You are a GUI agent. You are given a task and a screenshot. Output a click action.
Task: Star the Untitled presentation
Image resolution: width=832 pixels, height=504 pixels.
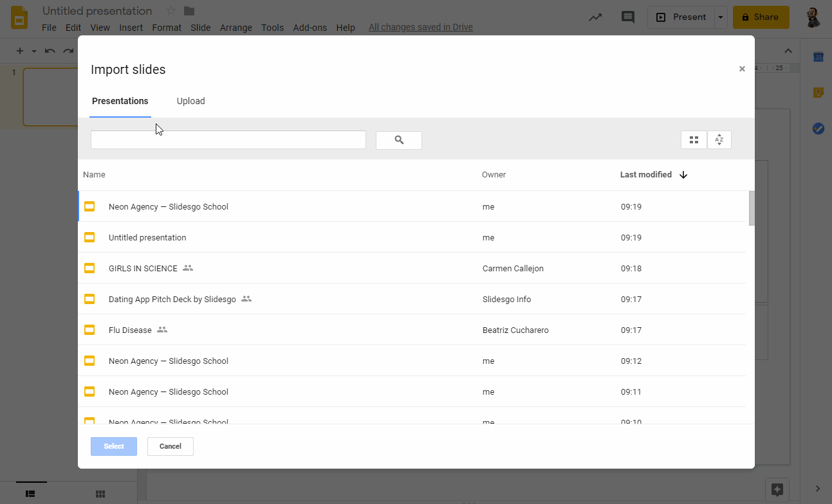pyautogui.click(x=171, y=11)
